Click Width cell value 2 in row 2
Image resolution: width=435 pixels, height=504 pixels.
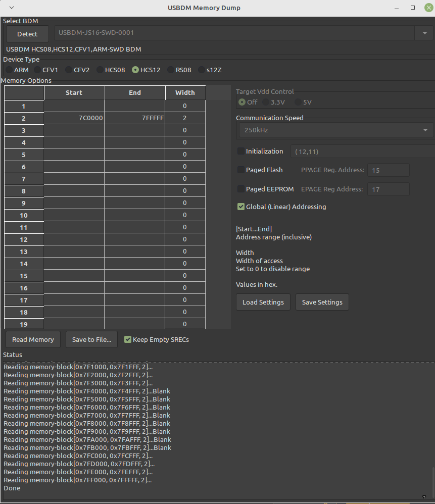pyautogui.click(x=185, y=118)
